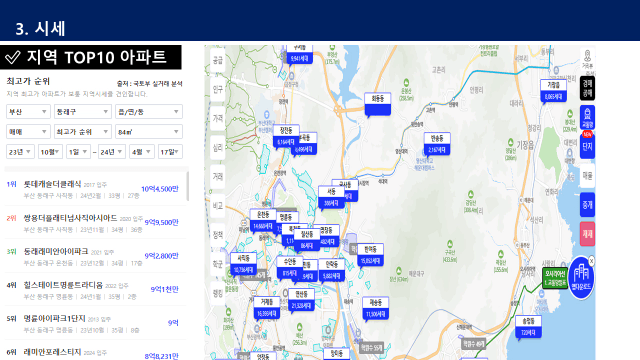Toggle the 중개 map filter button
The width and height of the screenshot is (640, 360).
587,205
